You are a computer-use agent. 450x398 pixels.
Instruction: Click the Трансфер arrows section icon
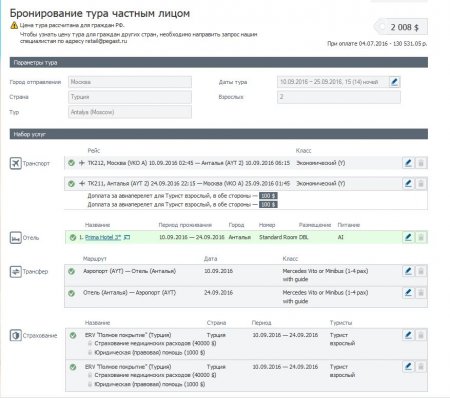tap(16, 272)
